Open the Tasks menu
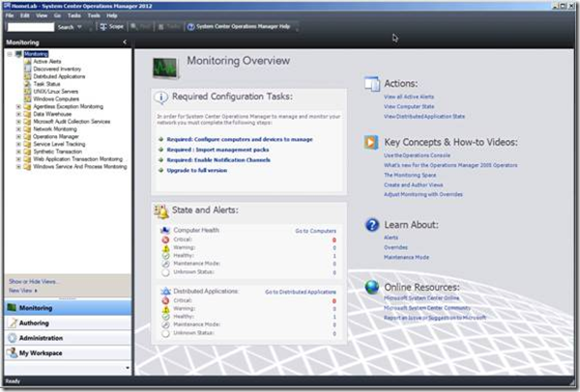Image resolution: width=580 pixels, height=392 pixels. 74,15
